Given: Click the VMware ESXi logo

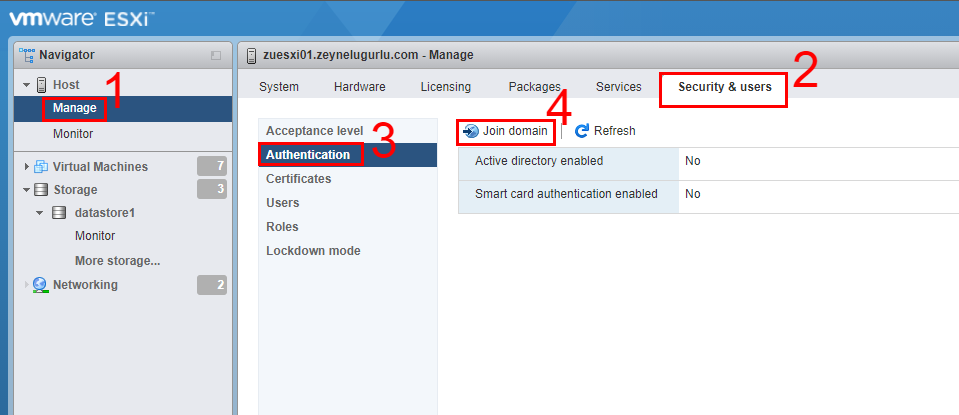Looking at the screenshot, I should pos(82,19).
